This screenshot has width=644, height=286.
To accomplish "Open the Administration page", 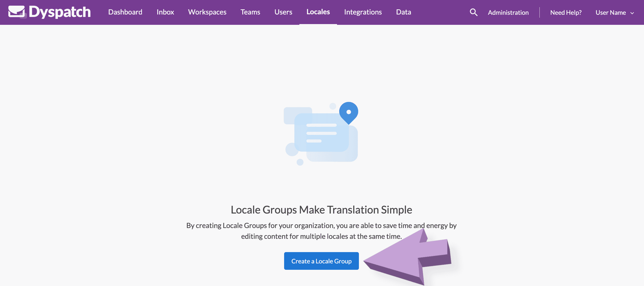I will click(x=508, y=13).
